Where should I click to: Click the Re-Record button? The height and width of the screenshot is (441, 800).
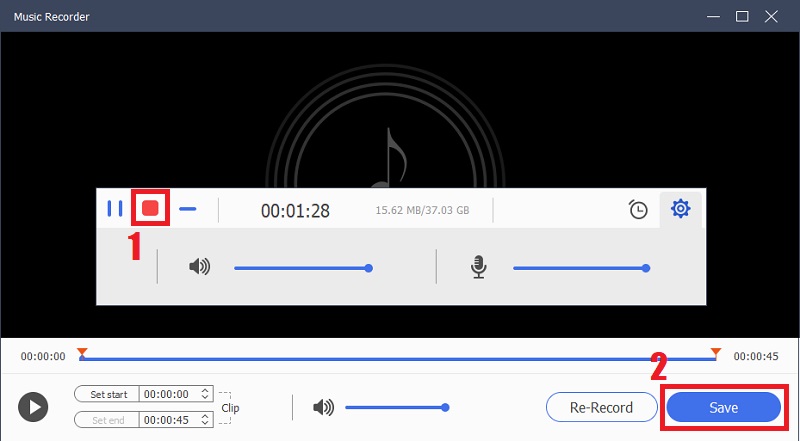pyautogui.click(x=602, y=407)
